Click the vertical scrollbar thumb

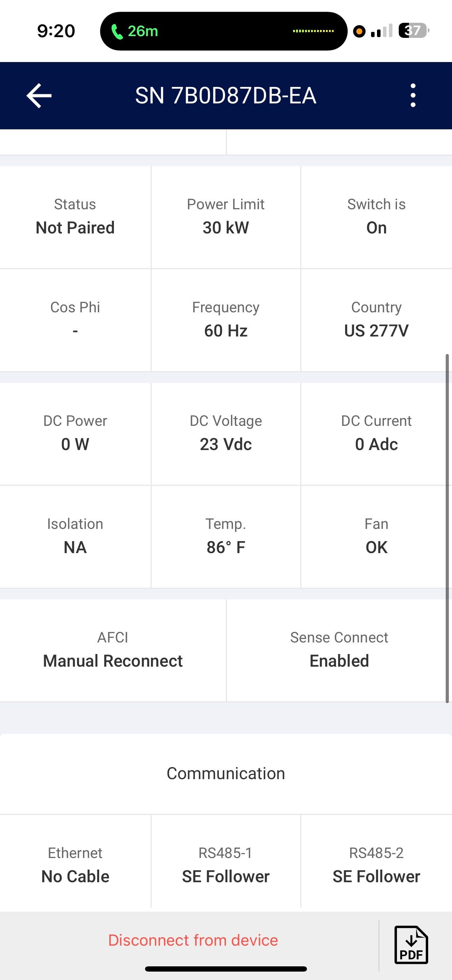(x=447, y=528)
